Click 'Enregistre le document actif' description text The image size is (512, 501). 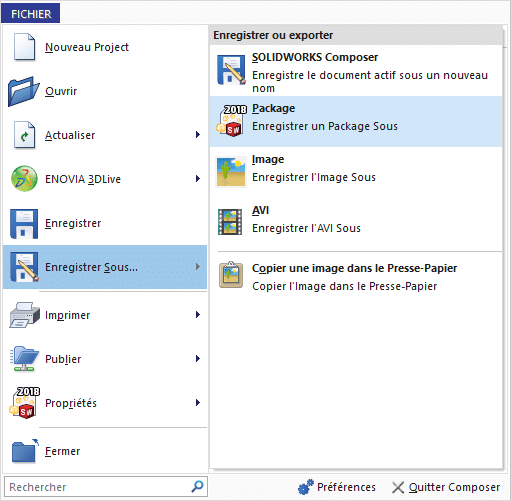click(x=370, y=82)
